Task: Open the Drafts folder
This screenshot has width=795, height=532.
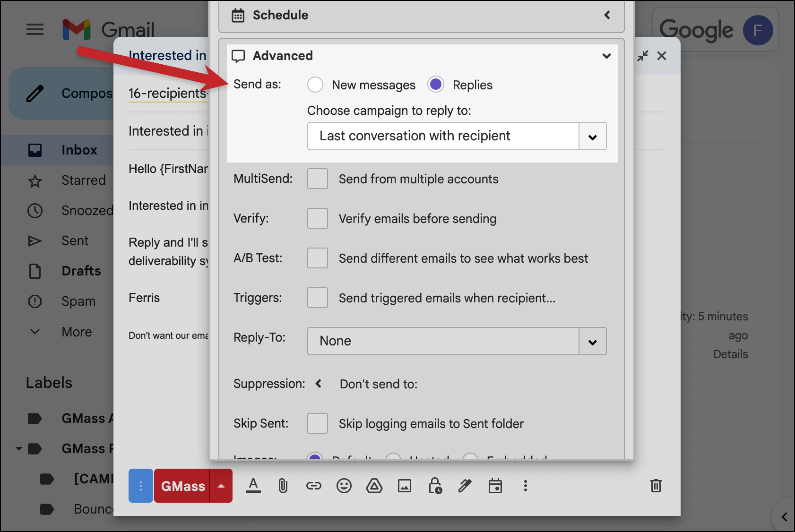Action: pyautogui.click(x=81, y=271)
